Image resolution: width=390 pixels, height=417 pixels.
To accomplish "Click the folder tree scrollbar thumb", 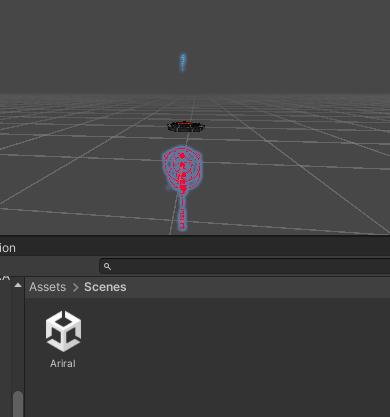I will [x=18, y=404].
